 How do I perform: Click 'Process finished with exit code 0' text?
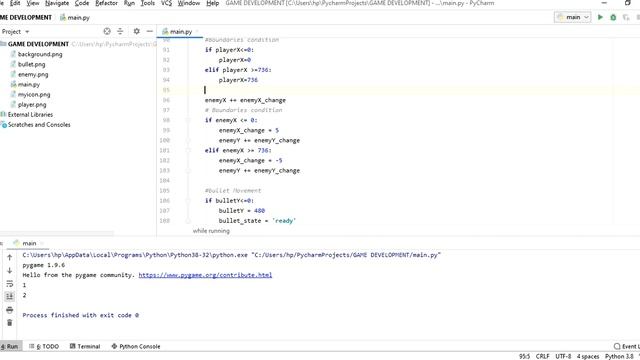[80, 316]
